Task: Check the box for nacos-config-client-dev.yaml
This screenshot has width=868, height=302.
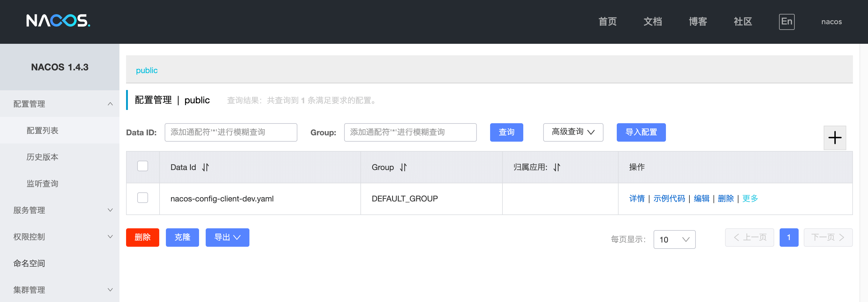Action: pyautogui.click(x=143, y=198)
